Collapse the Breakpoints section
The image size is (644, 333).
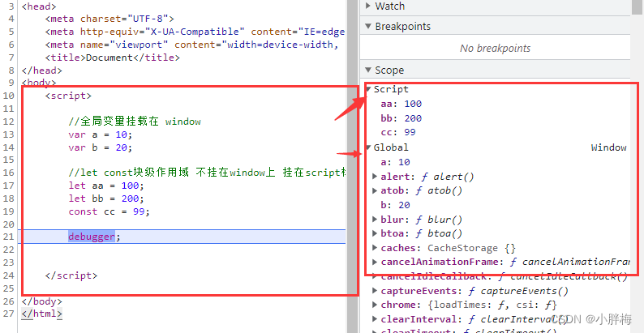[367, 26]
